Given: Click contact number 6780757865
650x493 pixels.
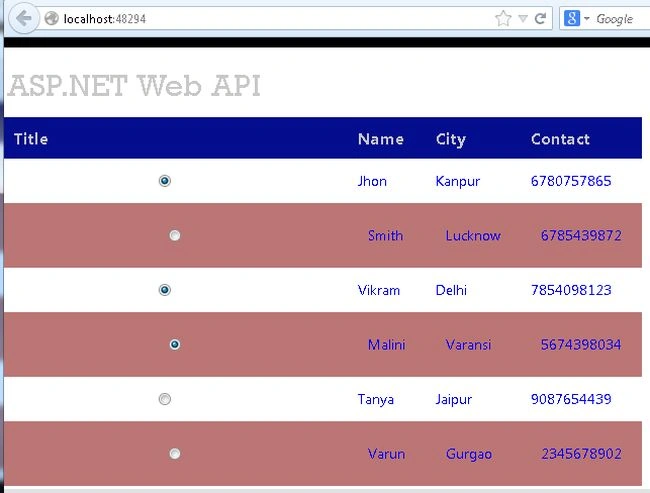Looking at the screenshot, I should (571, 181).
